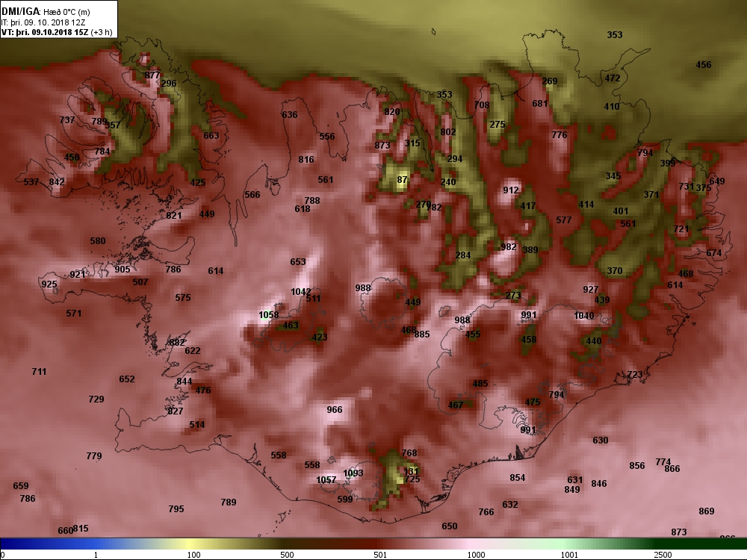Click the '681' value on the map

click(540, 104)
